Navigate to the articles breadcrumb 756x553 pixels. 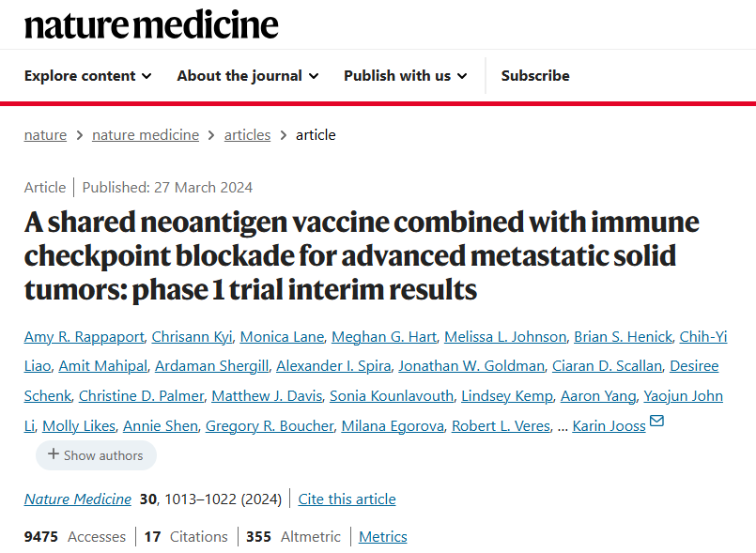tap(247, 135)
